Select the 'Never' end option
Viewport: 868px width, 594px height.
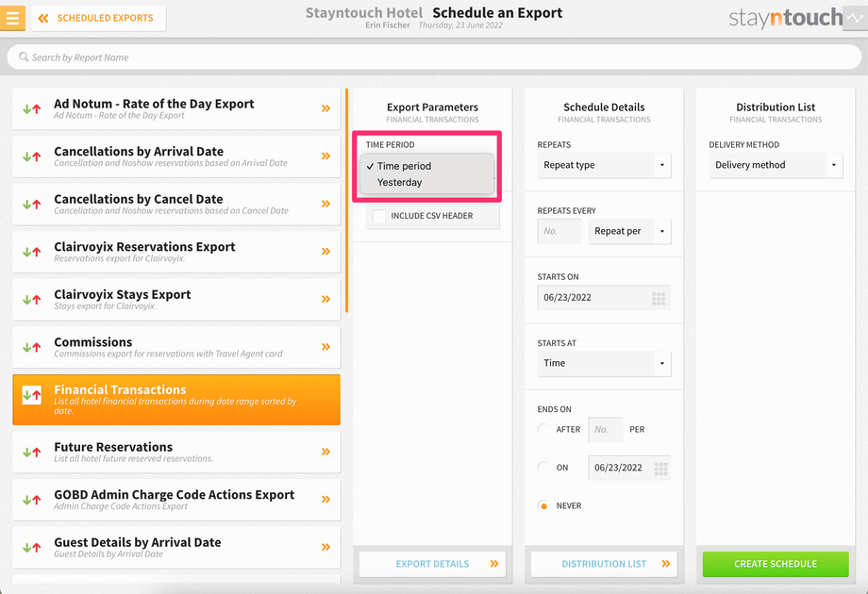(x=543, y=505)
